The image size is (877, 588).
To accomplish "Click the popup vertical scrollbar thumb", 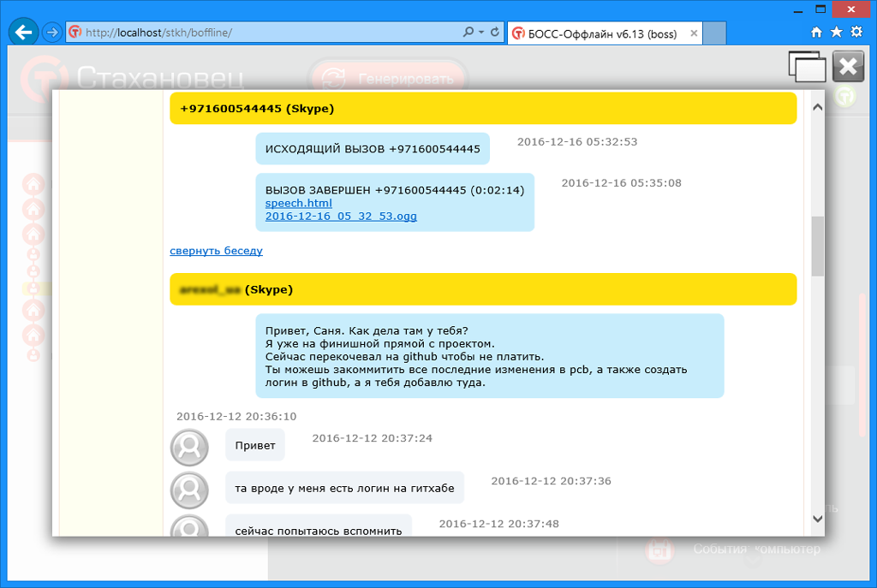I will pyautogui.click(x=817, y=246).
